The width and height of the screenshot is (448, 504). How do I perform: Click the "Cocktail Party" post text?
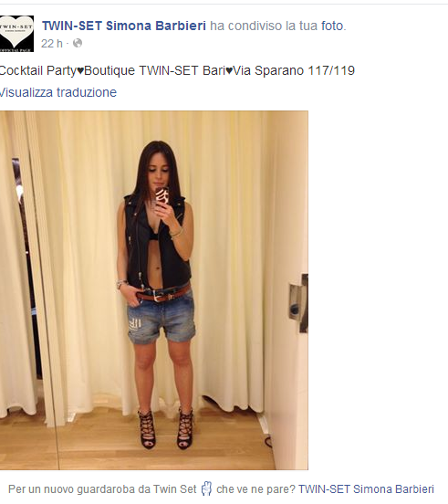point(38,70)
